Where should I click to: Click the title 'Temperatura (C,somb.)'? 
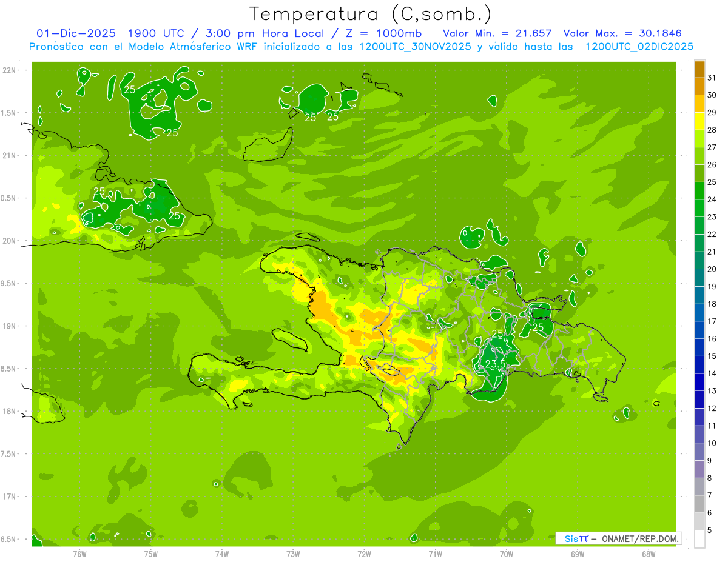coord(370,14)
